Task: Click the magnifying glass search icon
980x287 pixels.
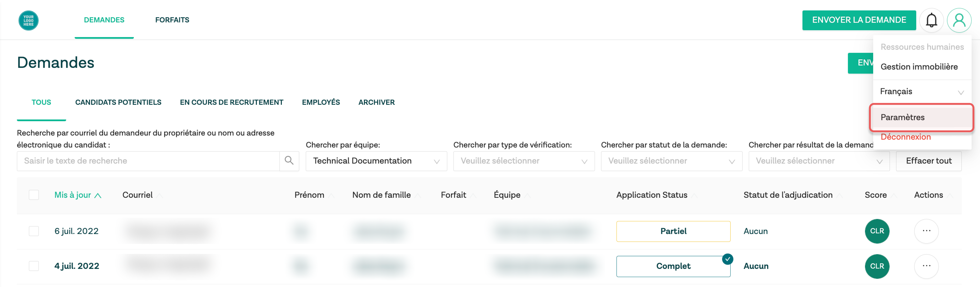Action: tap(289, 161)
